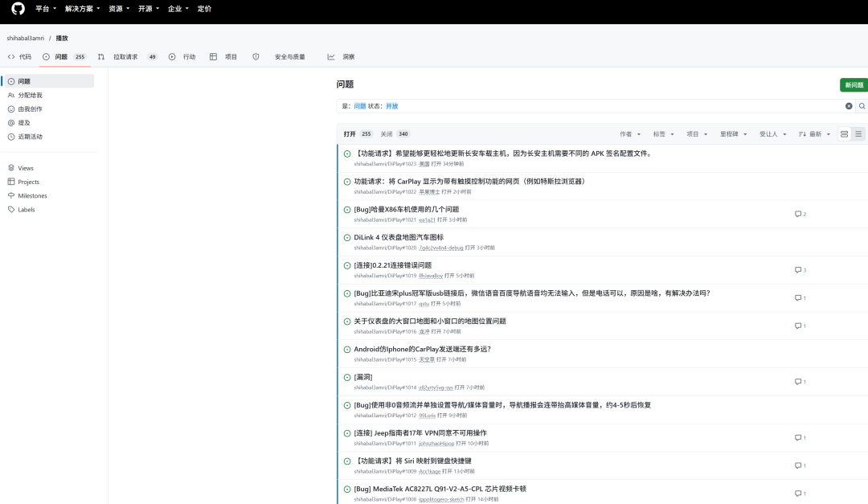Open issue 关于仪表盘的大窗口地图和小窗口
This screenshot has width=868, height=504.
(x=429, y=322)
